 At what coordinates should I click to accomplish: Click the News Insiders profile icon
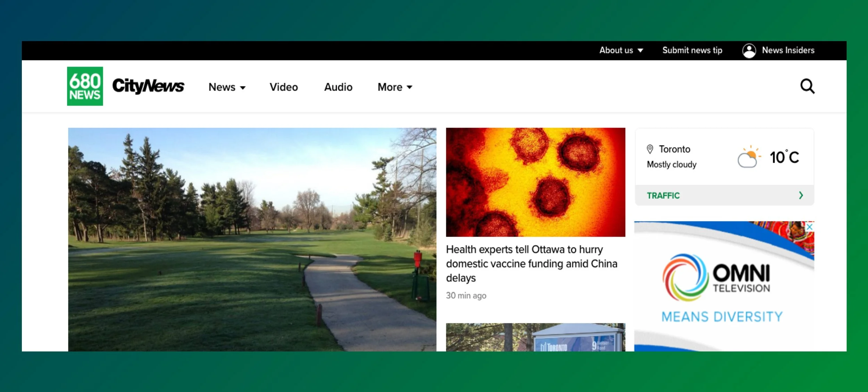749,51
